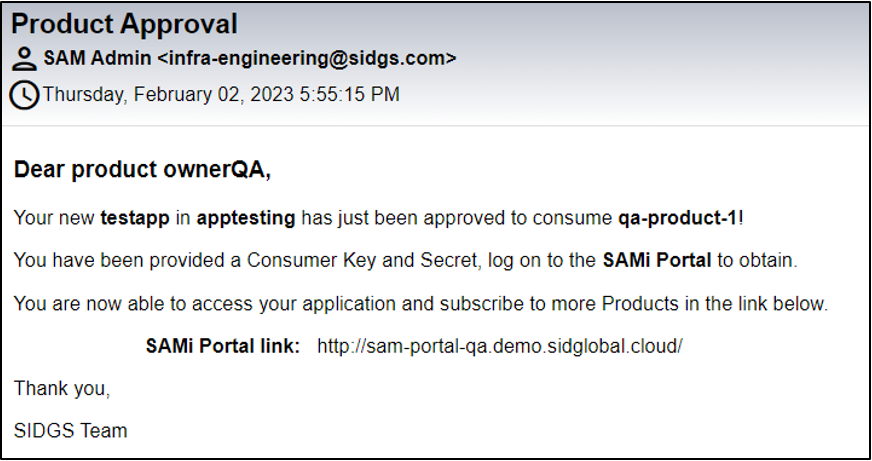Click the Consumer Key and Secret sentence
This screenshot has width=872, height=461.
click(405, 260)
